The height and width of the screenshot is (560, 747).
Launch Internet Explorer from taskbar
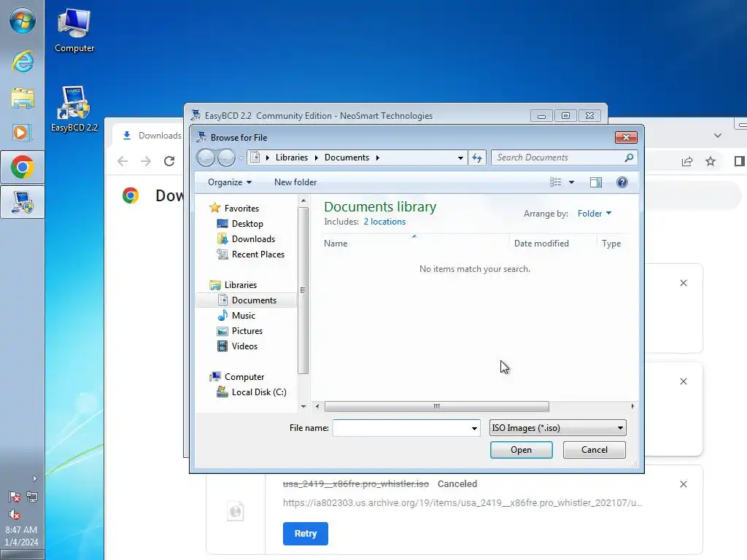tap(23, 61)
